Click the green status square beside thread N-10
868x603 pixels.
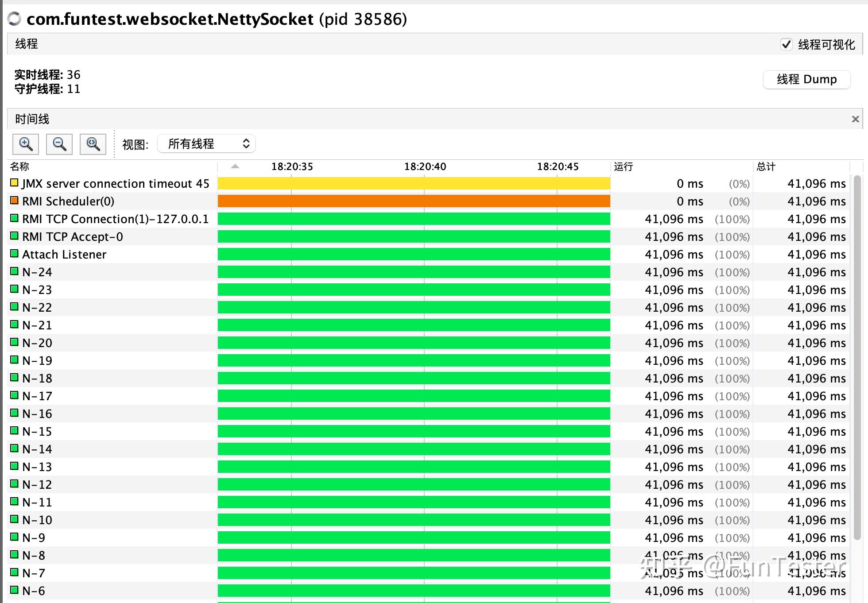(13, 519)
